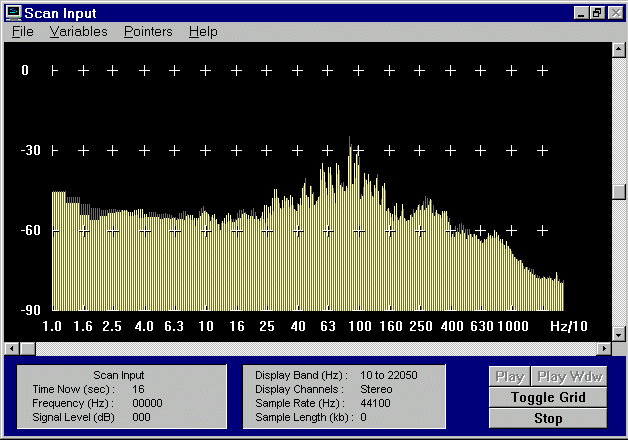The width and height of the screenshot is (628, 440).
Task: Click the vertical scrollbar thumb
Action: [x=619, y=191]
